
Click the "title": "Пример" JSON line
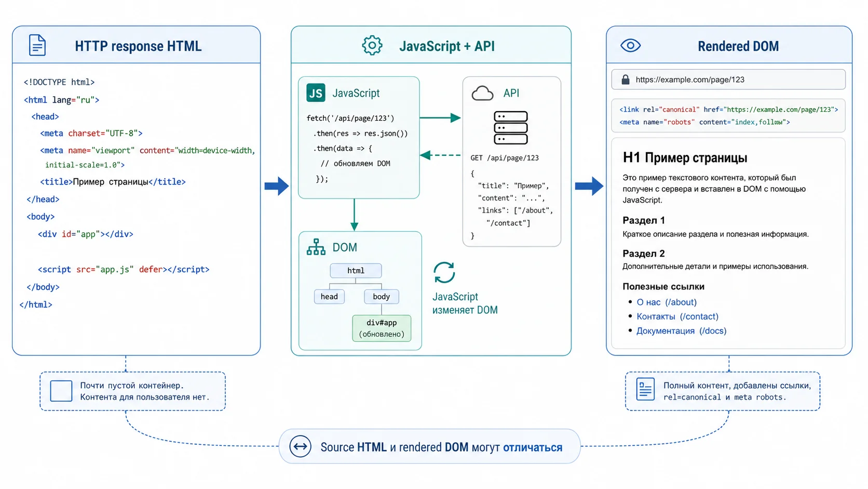click(x=513, y=186)
